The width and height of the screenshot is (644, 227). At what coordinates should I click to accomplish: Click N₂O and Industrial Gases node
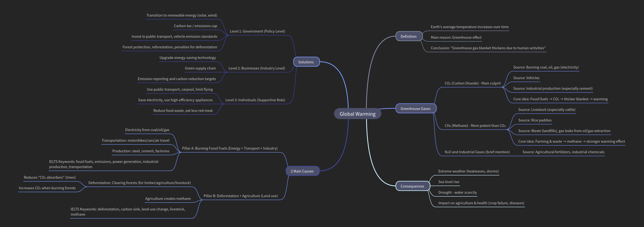coord(477,152)
